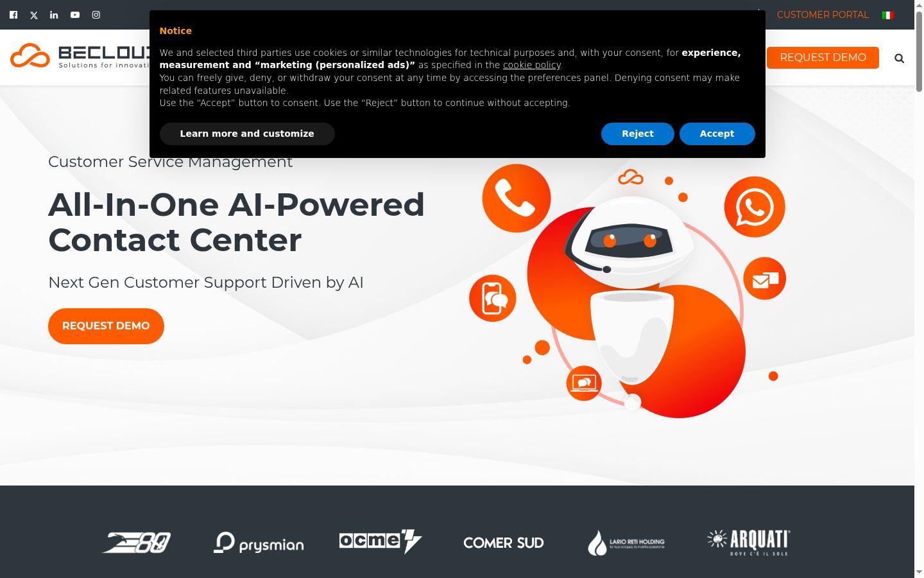The image size is (924, 578).
Task: Open the Customer Portal link
Action: pyautogui.click(x=823, y=15)
